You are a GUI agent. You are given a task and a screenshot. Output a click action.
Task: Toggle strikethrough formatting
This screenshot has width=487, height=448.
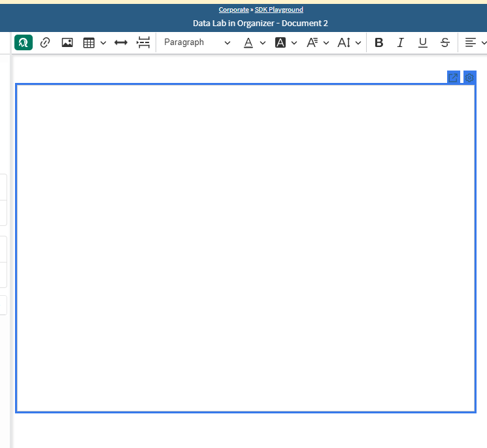point(445,42)
